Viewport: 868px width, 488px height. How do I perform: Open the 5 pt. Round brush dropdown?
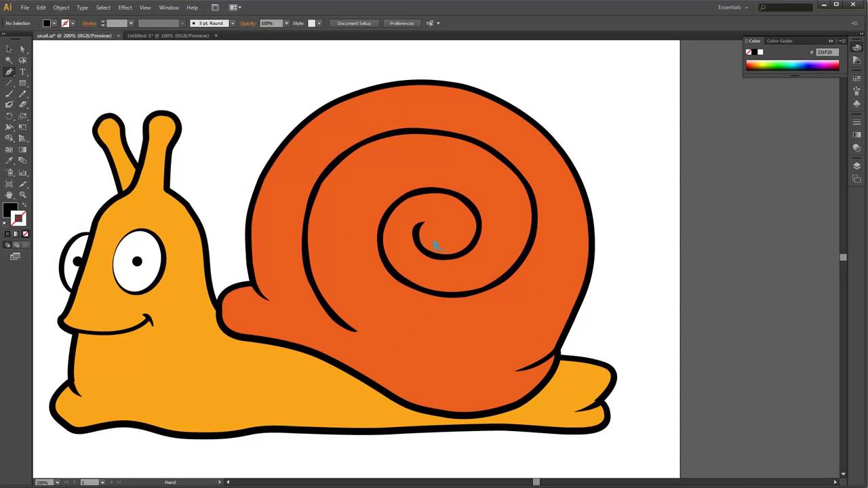233,23
